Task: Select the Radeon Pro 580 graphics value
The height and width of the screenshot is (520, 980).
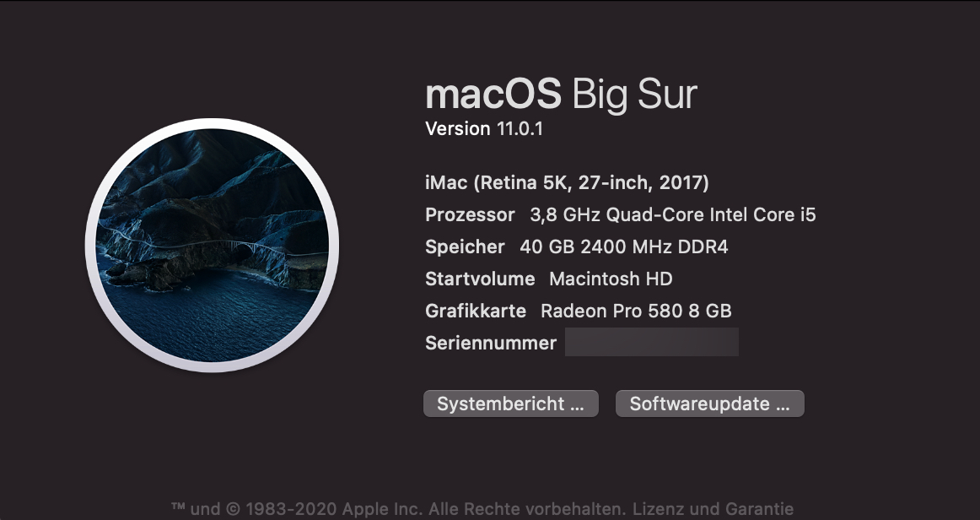Action: 636,311
